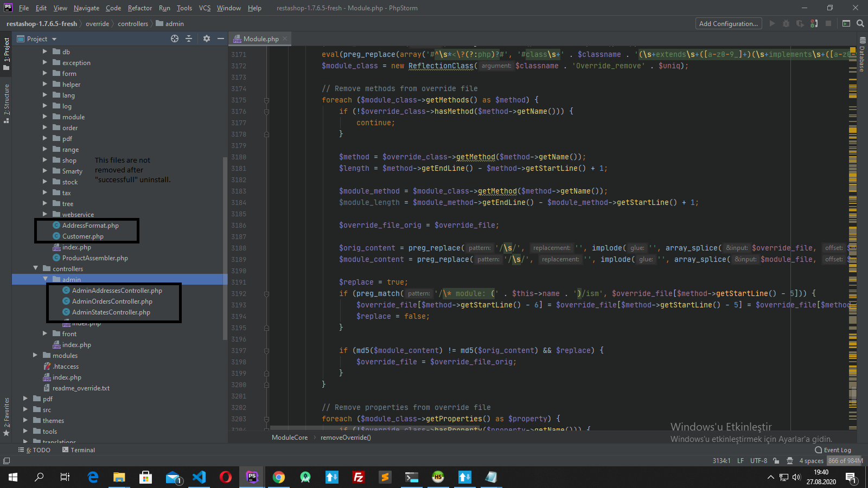Expand the modules folder
868x488 pixels.
coord(35,355)
